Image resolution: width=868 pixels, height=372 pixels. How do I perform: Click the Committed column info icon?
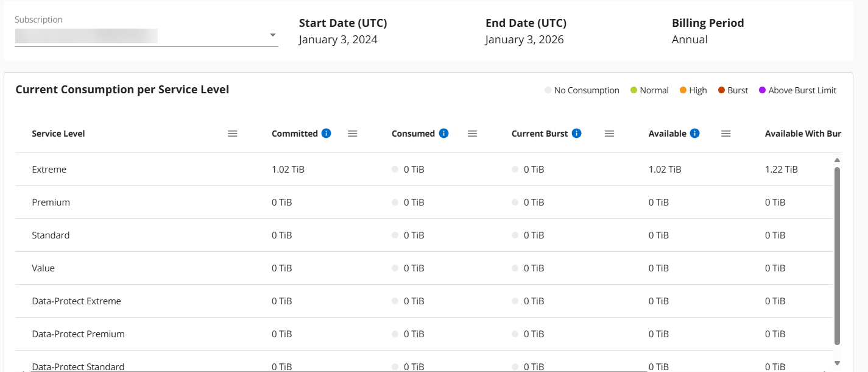point(326,134)
